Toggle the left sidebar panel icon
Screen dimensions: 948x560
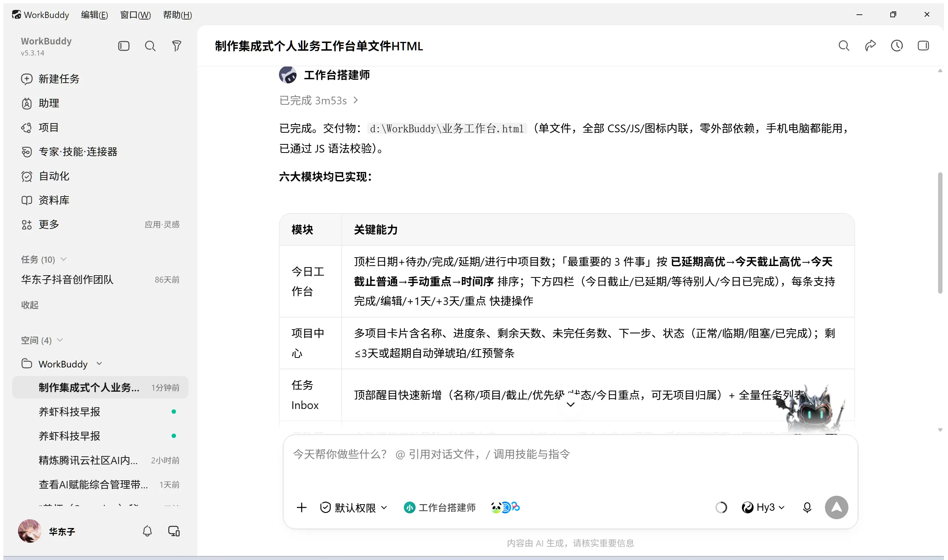[x=124, y=46]
